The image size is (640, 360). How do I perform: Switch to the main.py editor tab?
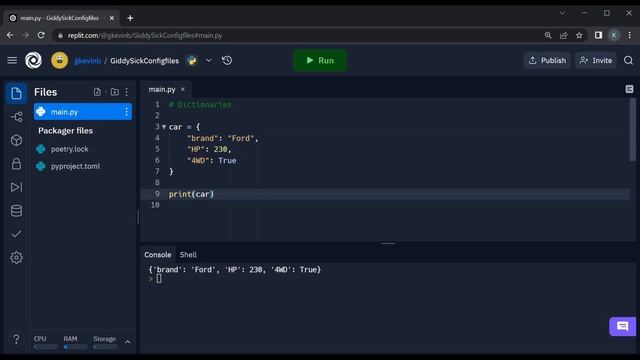pos(162,89)
